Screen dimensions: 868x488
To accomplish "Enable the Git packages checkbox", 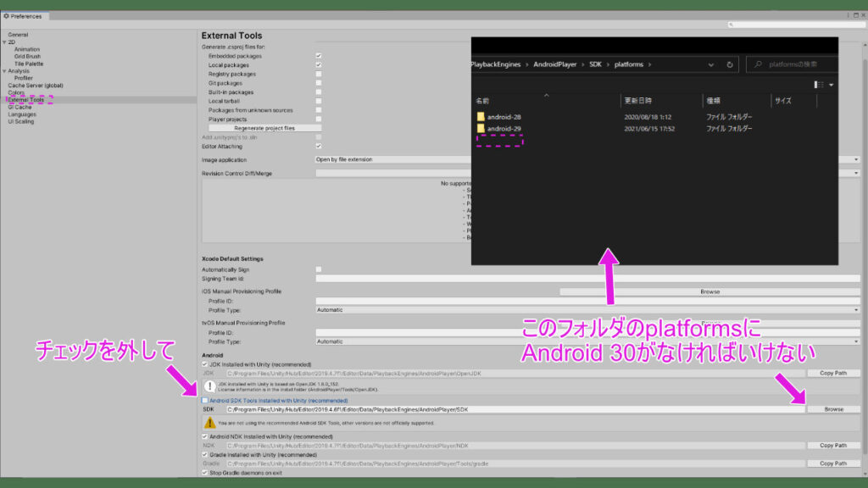I will [320, 81].
